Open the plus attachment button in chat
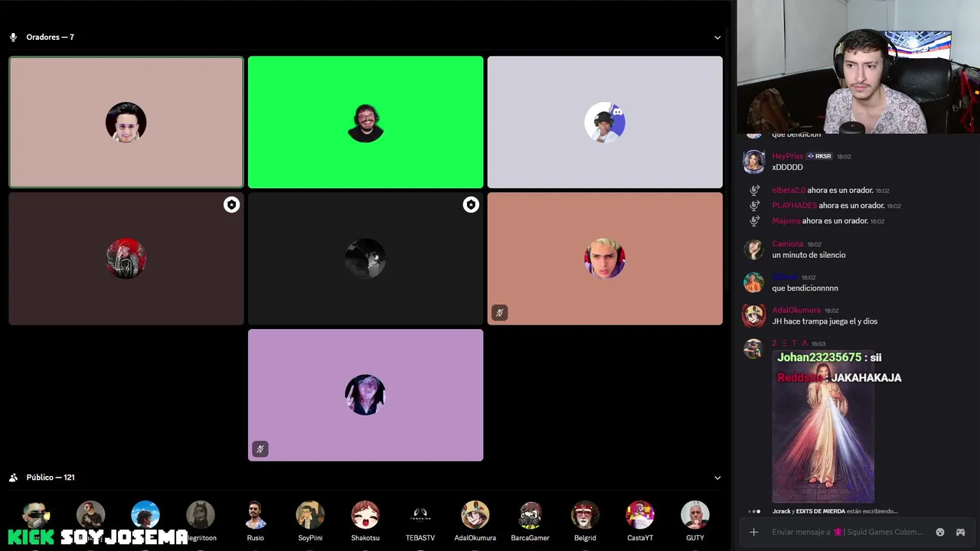 [753, 532]
